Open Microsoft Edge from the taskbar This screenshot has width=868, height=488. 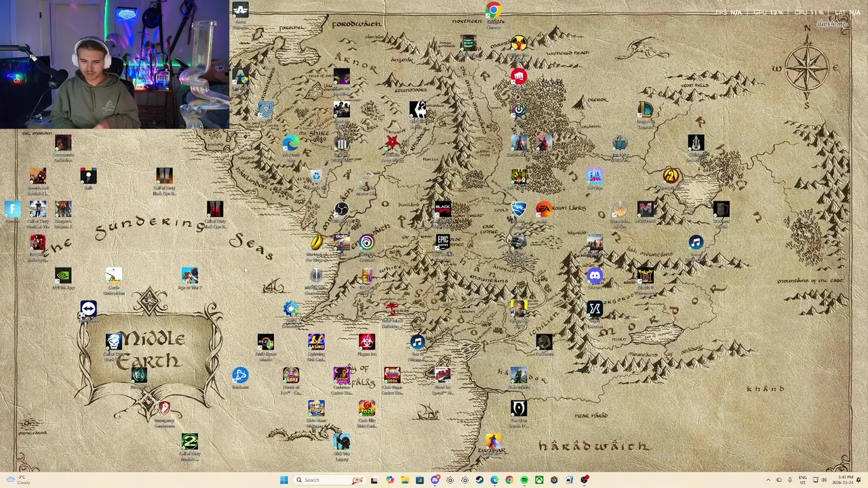pos(494,480)
